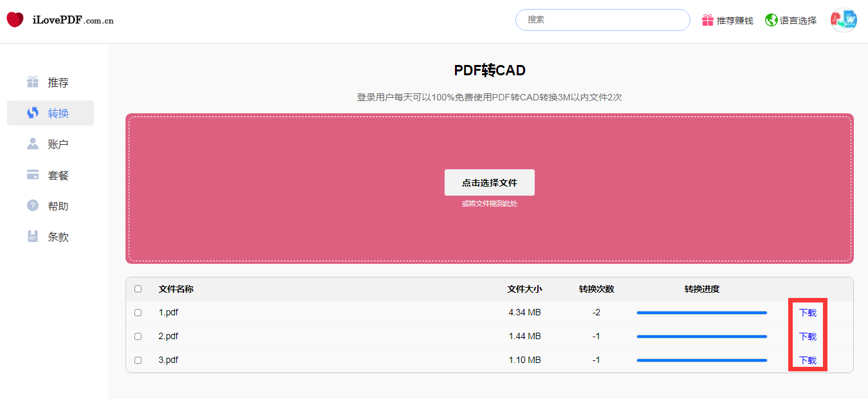Tick the checkbox next to 3.pdf
The image size is (868, 399).
[x=138, y=360]
